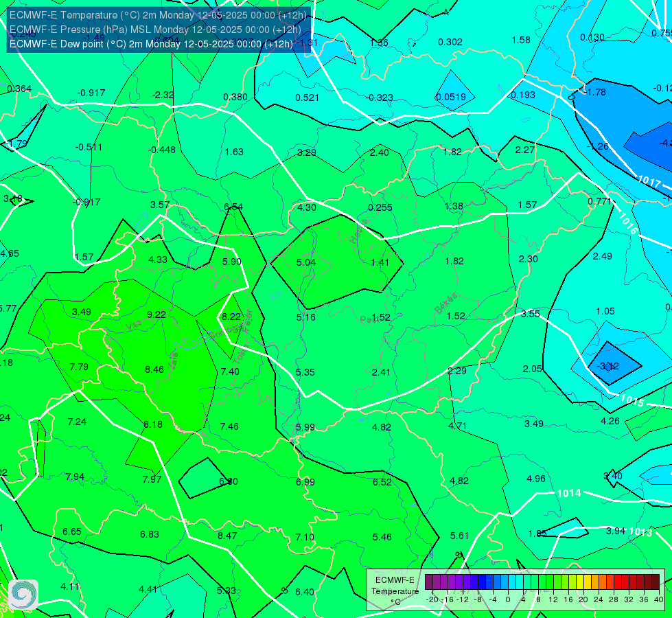
Task: Click the purple -20 °C legend swatch
Action: (429, 582)
